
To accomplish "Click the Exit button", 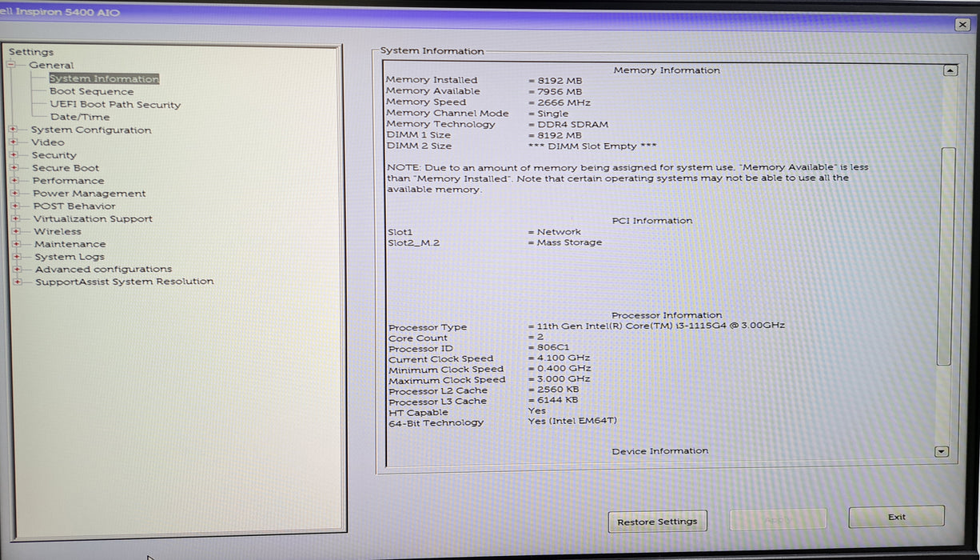I will click(897, 517).
